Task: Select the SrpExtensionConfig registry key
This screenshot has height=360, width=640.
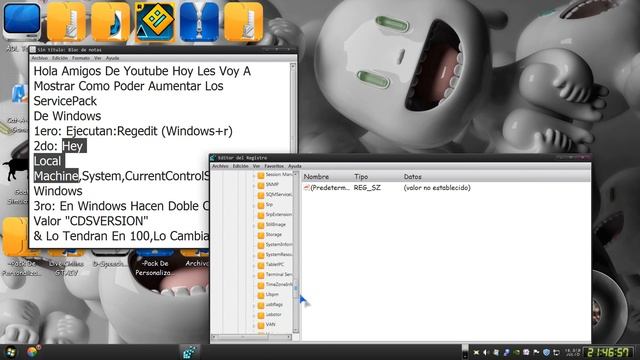Action: (279, 215)
